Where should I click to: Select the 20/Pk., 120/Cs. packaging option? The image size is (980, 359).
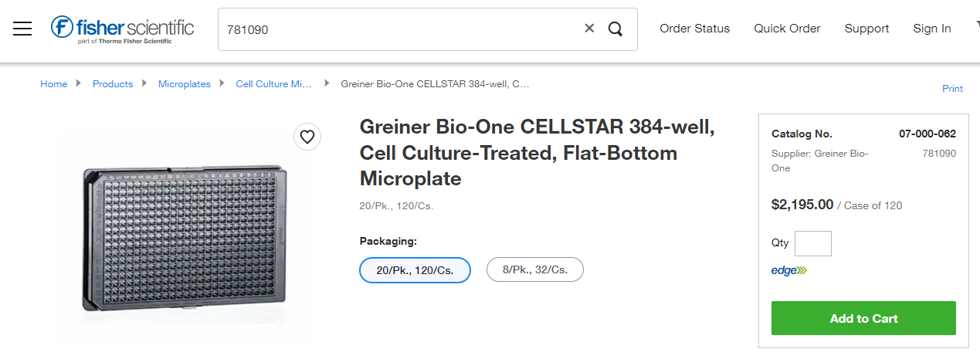pyautogui.click(x=415, y=270)
